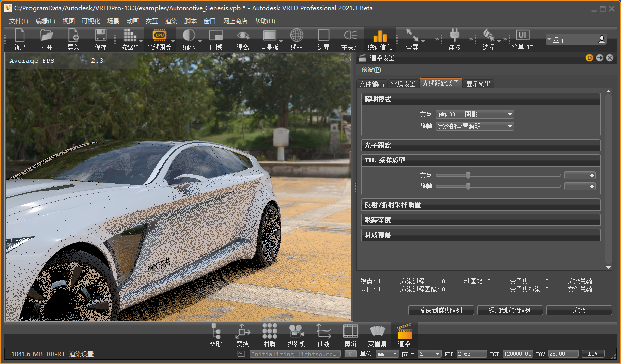Click the New (新建) file icon

pyautogui.click(x=19, y=37)
